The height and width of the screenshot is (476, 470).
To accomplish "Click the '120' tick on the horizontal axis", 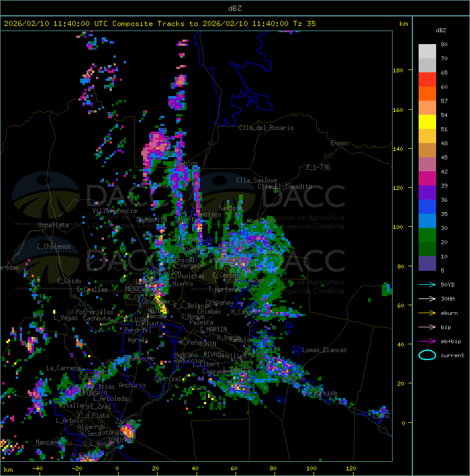I will click(351, 469).
